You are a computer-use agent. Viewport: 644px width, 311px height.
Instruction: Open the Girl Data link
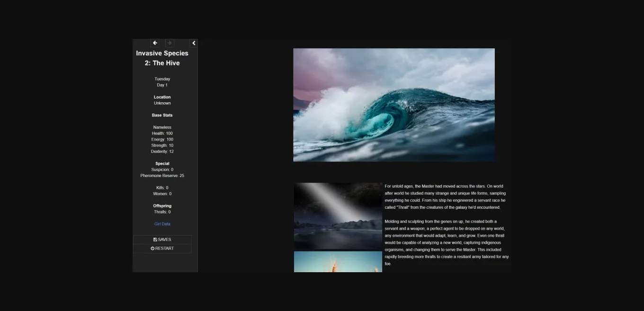(x=162, y=224)
